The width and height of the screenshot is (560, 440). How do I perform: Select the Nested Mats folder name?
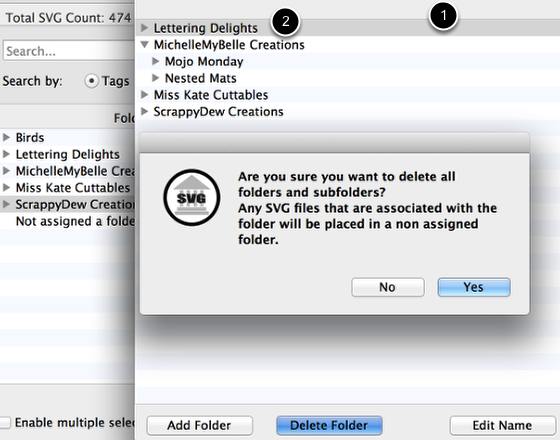[200, 78]
